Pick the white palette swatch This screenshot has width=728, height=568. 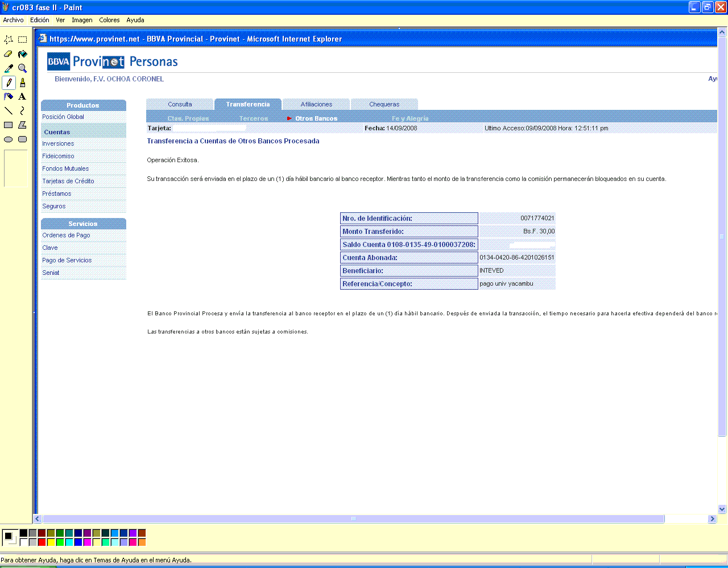pyautogui.click(x=23, y=542)
